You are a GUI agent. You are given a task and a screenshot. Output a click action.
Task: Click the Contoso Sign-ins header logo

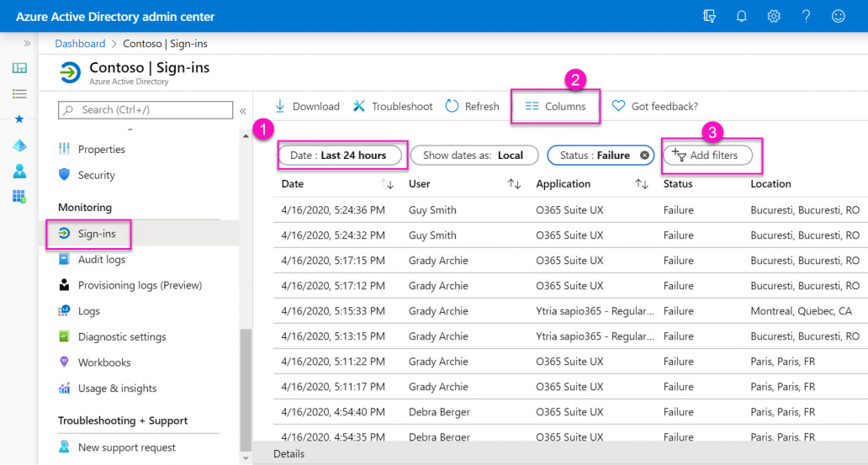point(71,72)
